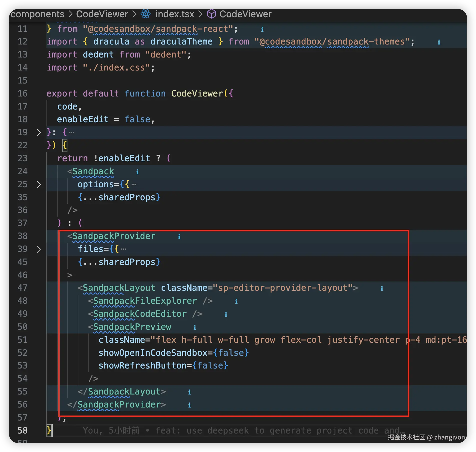The image size is (476, 452).
Task: Click the info icon beside SandpackPreview
Action: [x=195, y=327]
